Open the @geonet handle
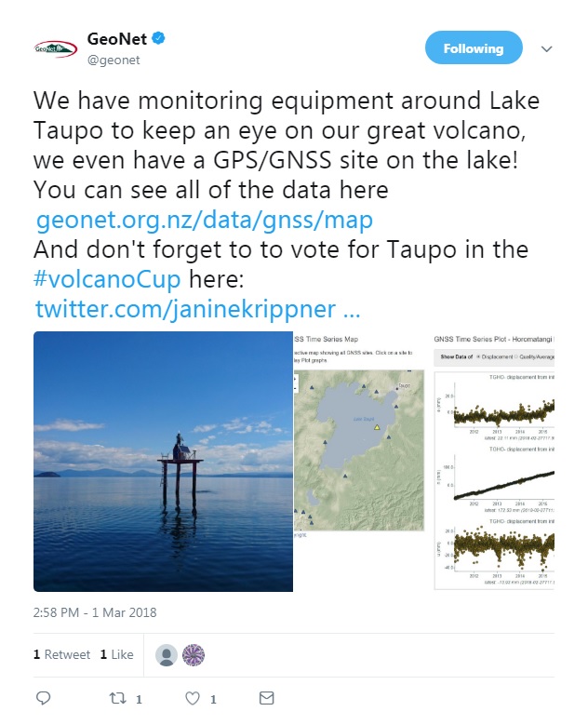Screen dimensions: 588x725 point(114,60)
